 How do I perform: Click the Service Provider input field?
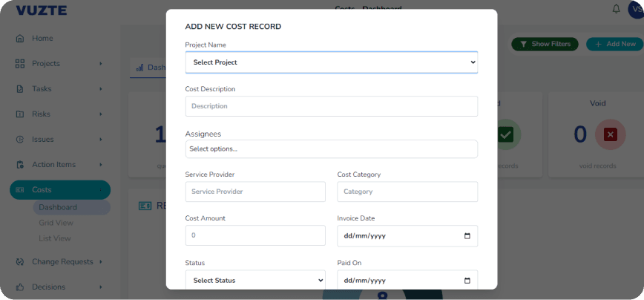point(255,192)
